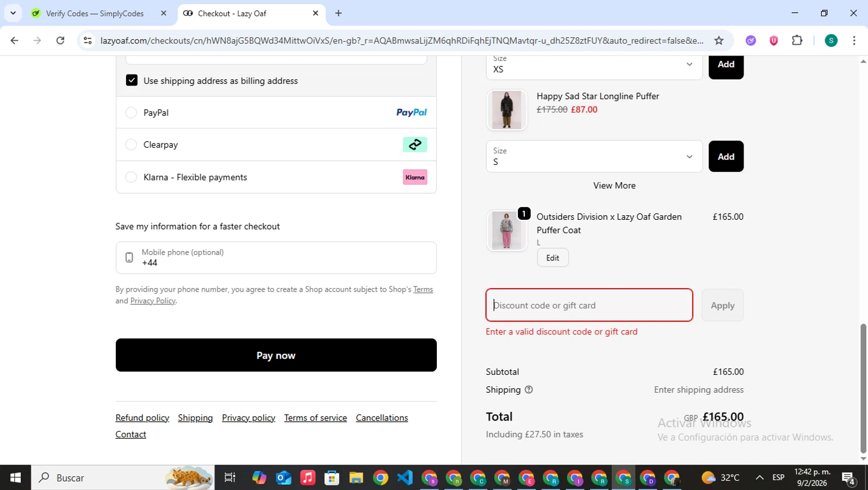Click the PayPal logo
Viewport: 868px width, 490px height.
coord(411,112)
